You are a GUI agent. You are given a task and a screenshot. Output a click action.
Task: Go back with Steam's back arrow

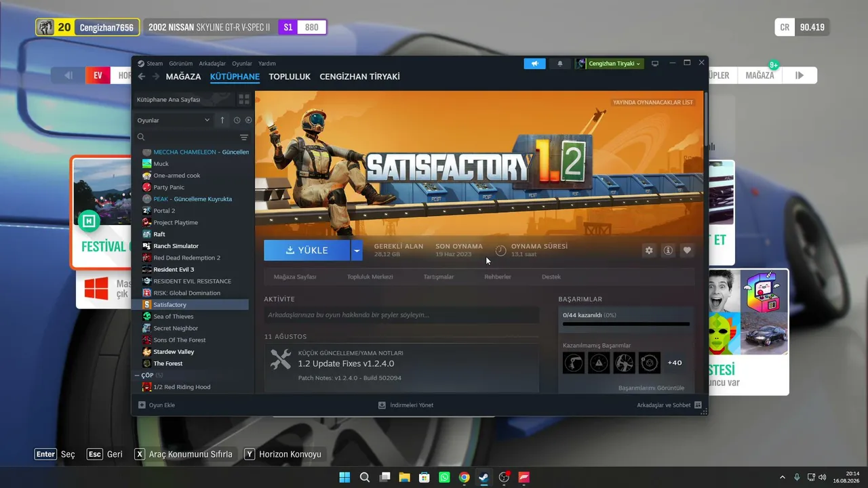click(x=142, y=77)
